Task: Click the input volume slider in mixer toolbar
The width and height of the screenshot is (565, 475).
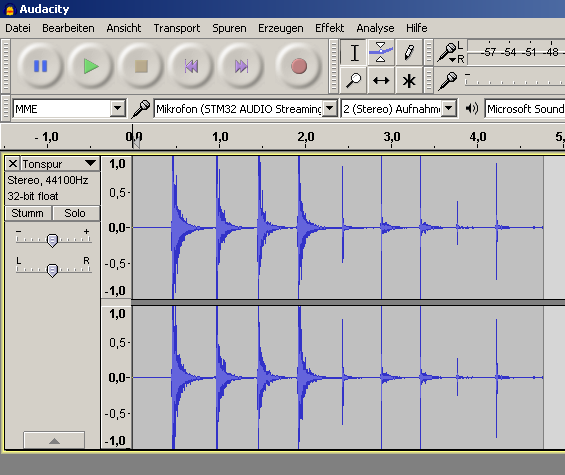Action: (x=515, y=80)
